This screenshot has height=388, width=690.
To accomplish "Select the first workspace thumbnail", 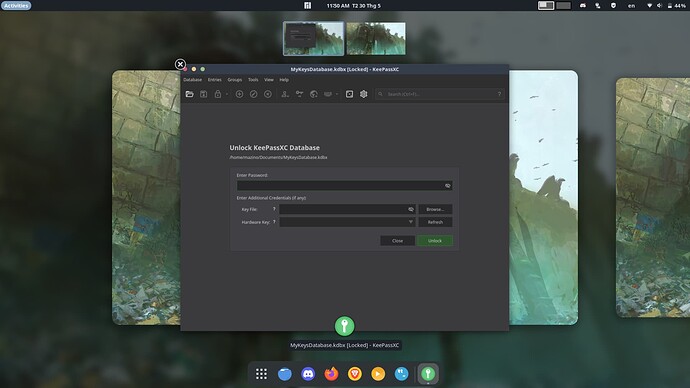I will (313, 38).
